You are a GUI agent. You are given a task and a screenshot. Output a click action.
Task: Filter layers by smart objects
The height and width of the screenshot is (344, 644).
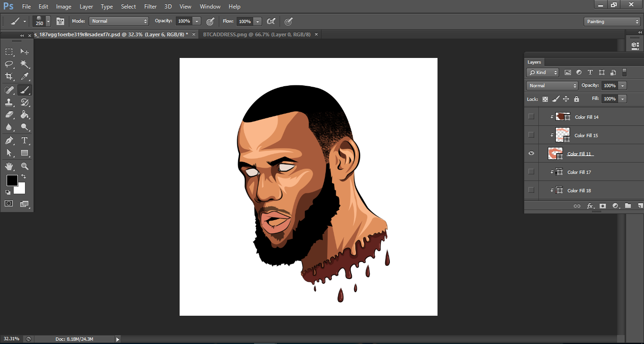(x=613, y=73)
